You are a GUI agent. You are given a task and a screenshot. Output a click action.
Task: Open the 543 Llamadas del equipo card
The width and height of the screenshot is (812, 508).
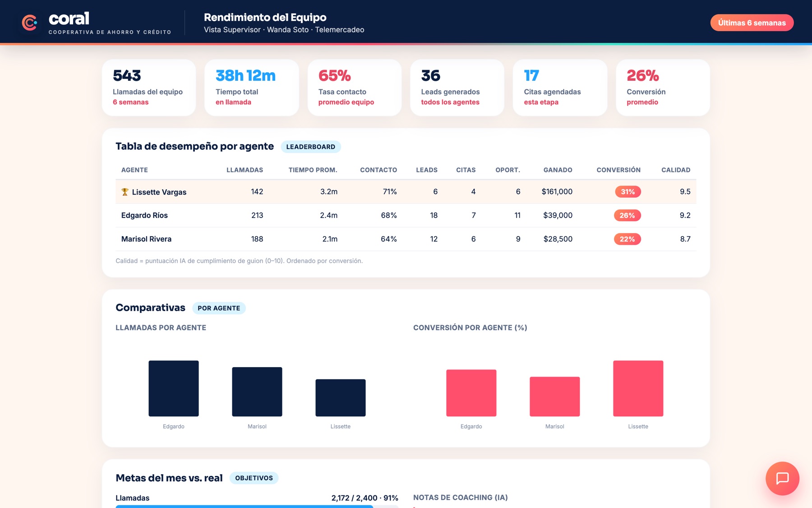149,88
